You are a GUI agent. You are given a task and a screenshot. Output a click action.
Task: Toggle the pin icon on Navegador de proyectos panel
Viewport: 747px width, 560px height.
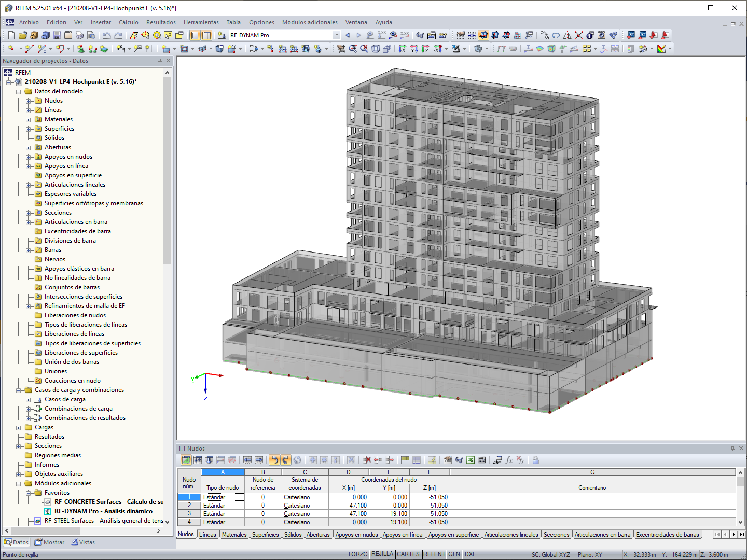click(x=161, y=60)
